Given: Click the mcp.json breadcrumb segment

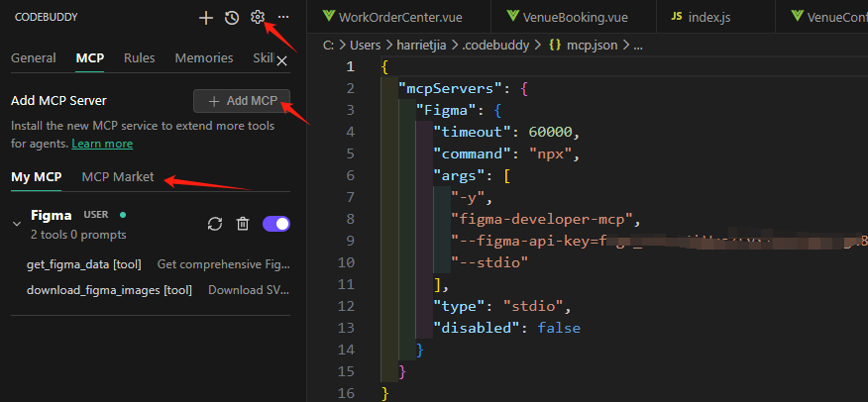Looking at the screenshot, I should pyautogui.click(x=592, y=45).
